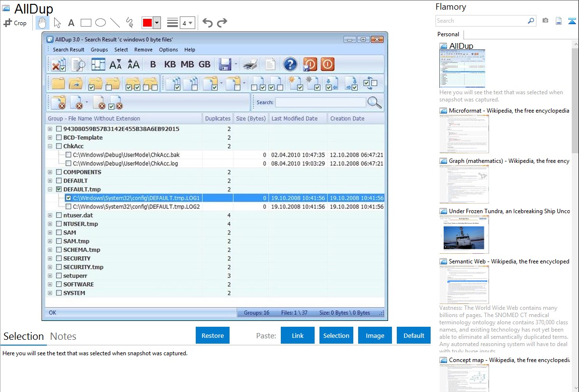Choose the text annotation tool

tap(71, 23)
